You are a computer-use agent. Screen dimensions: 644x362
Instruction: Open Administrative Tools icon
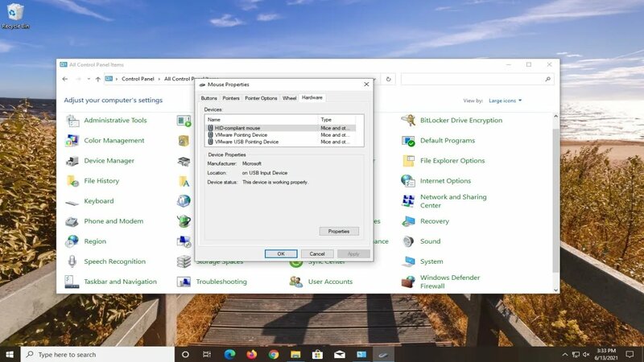click(72, 121)
